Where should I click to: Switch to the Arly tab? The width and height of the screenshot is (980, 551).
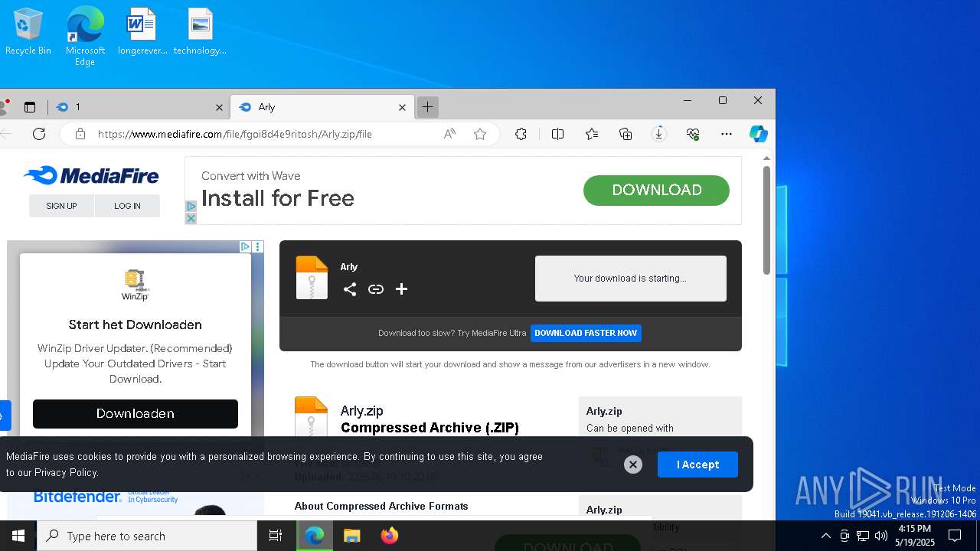click(x=322, y=107)
